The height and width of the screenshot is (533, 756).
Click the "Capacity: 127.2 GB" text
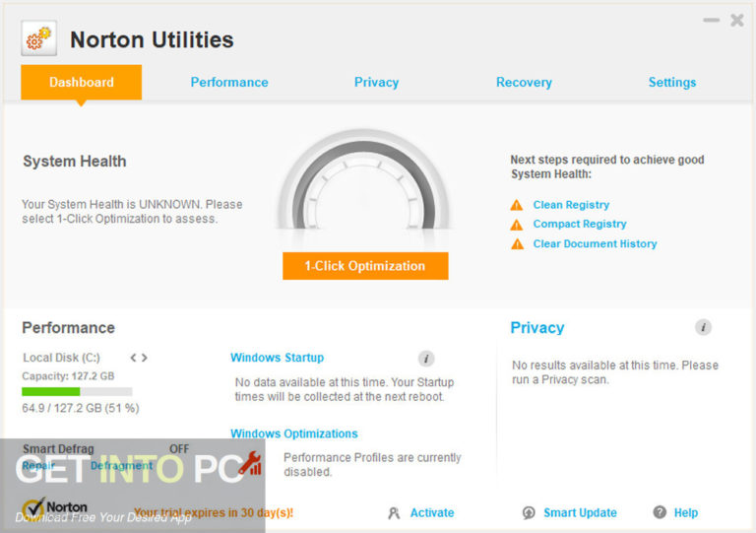(68, 376)
